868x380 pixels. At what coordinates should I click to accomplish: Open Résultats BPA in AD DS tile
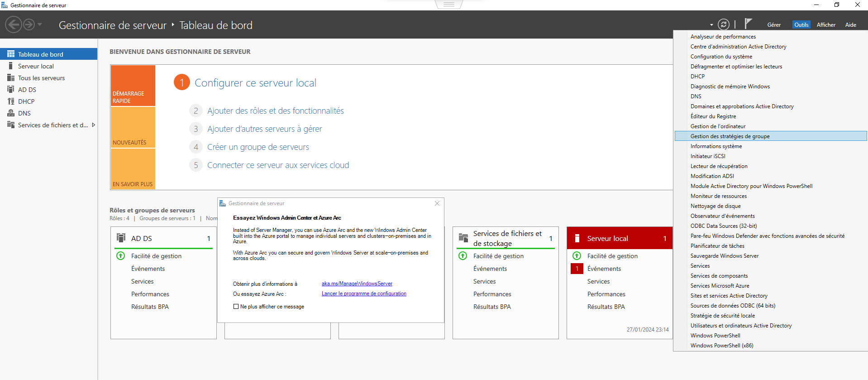[150, 307]
